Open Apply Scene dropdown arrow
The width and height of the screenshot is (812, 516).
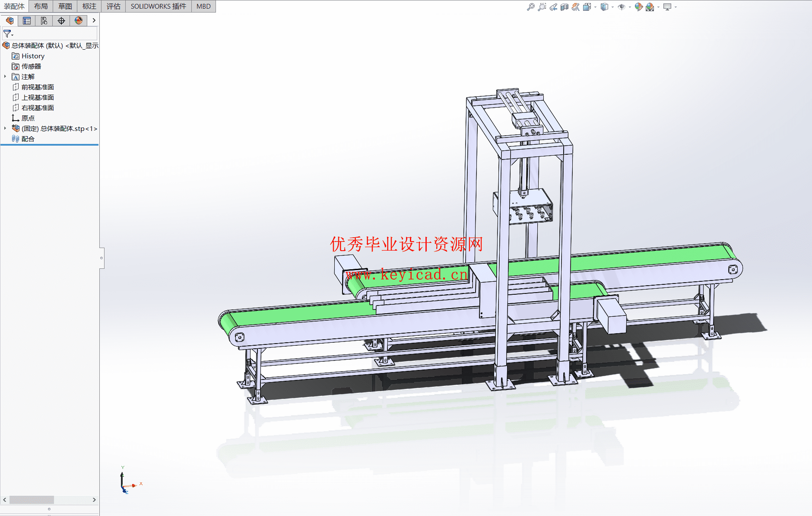pos(658,7)
